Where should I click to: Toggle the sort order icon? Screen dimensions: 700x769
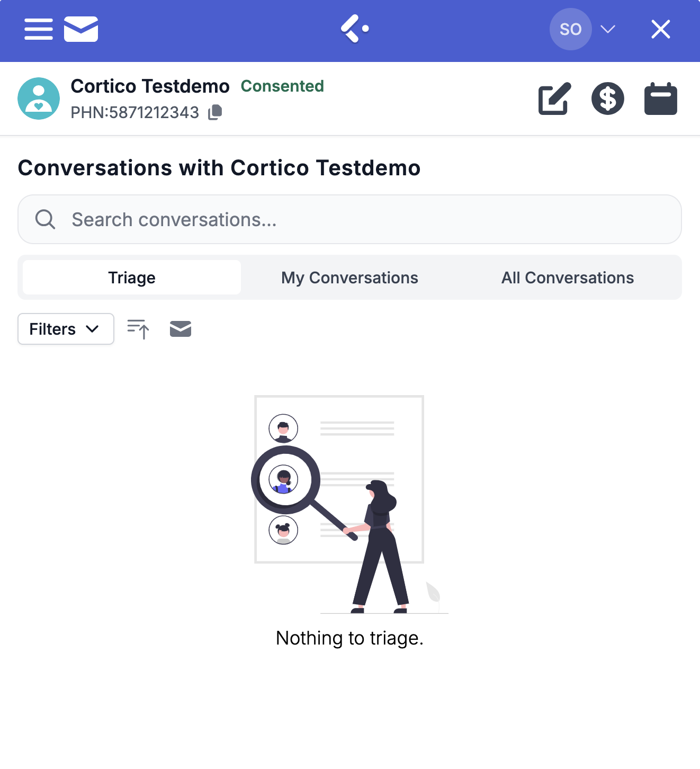[x=138, y=329]
